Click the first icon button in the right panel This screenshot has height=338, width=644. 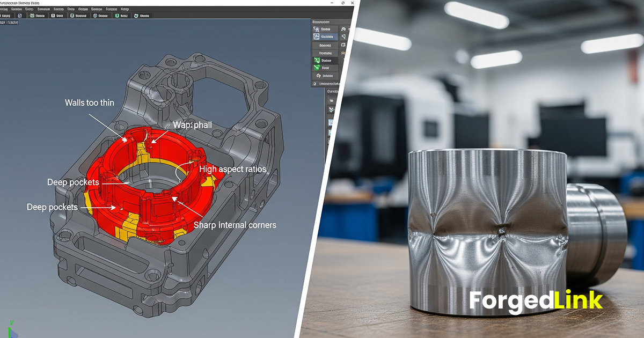[325, 29]
